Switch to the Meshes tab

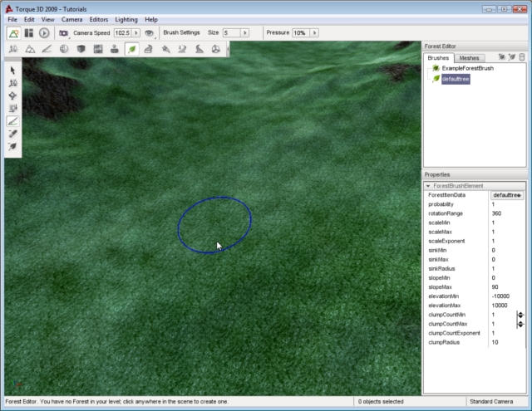469,58
